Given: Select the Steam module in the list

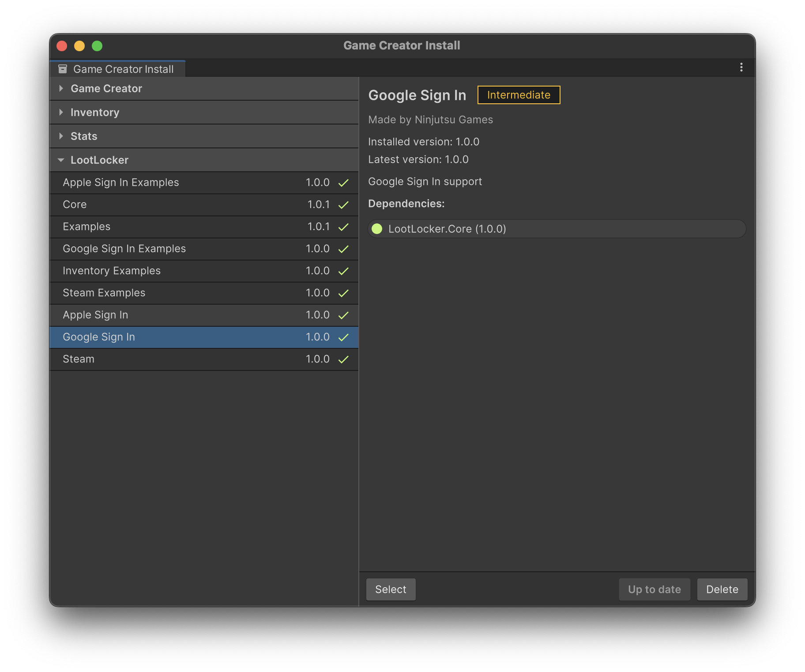Looking at the screenshot, I should point(79,359).
